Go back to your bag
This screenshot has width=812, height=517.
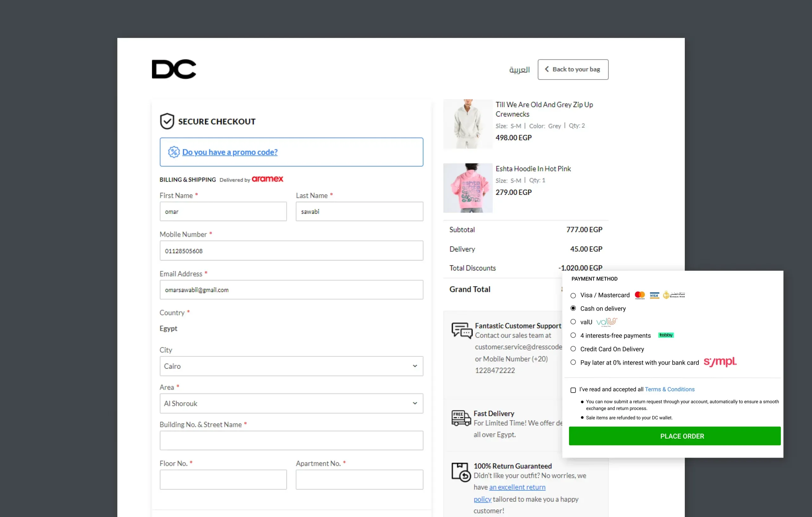[573, 70]
